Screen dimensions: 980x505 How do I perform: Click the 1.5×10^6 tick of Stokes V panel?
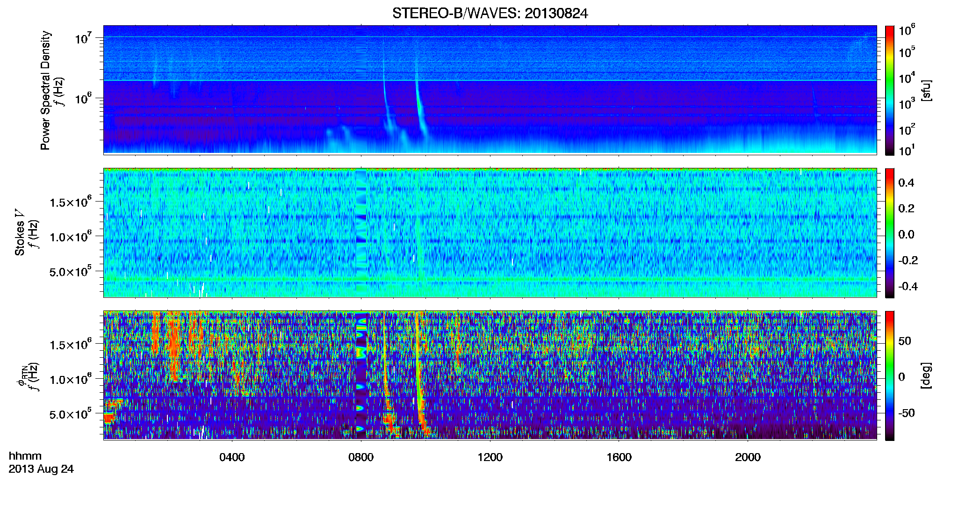[x=71, y=202]
